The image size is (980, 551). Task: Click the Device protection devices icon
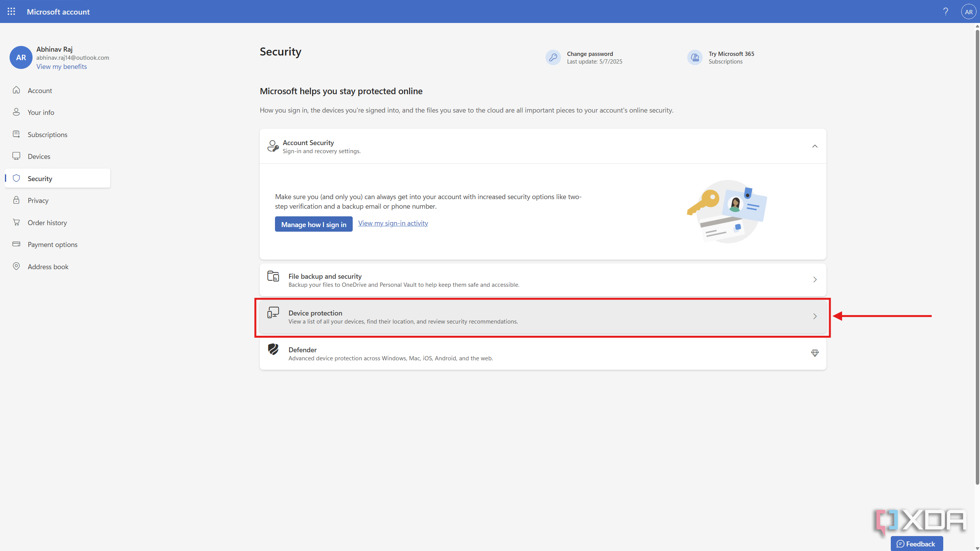tap(273, 312)
